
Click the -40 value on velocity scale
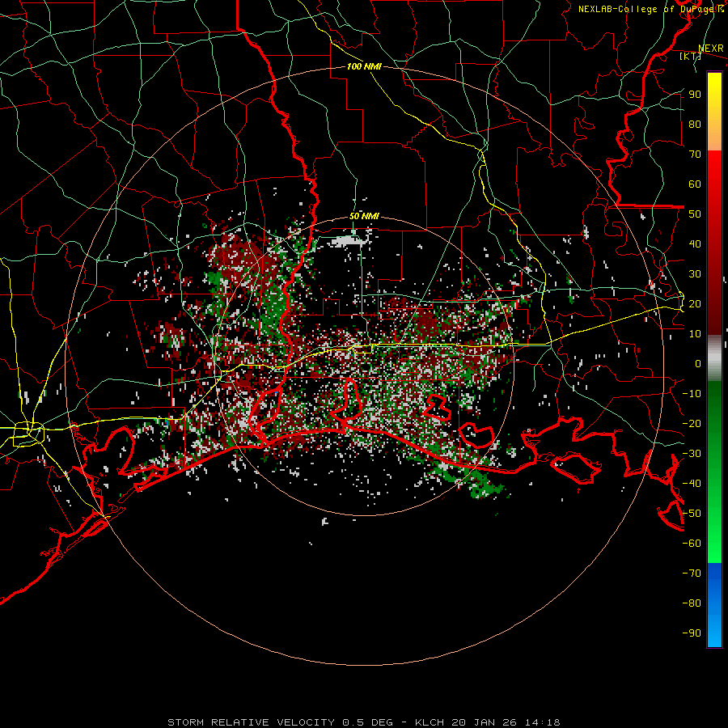pos(692,484)
